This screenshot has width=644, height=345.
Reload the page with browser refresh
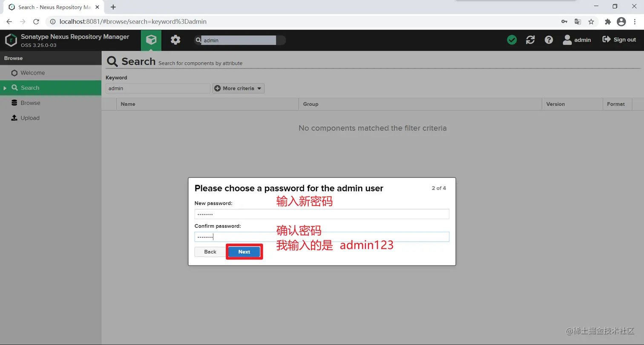coord(36,22)
